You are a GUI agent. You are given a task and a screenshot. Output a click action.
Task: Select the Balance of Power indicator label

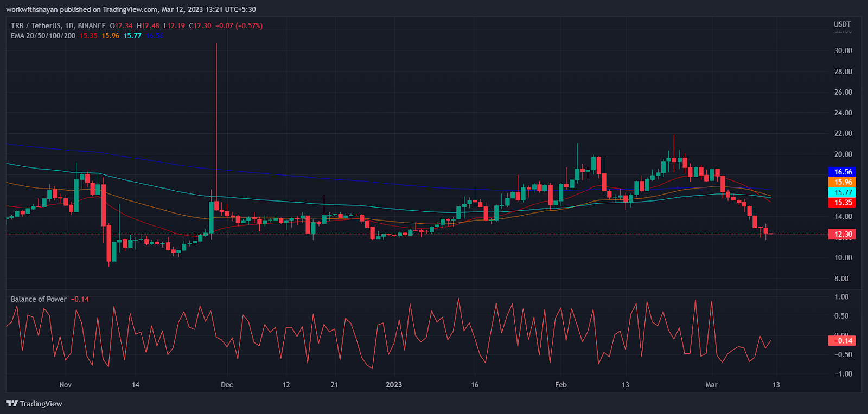pyautogui.click(x=39, y=299)
